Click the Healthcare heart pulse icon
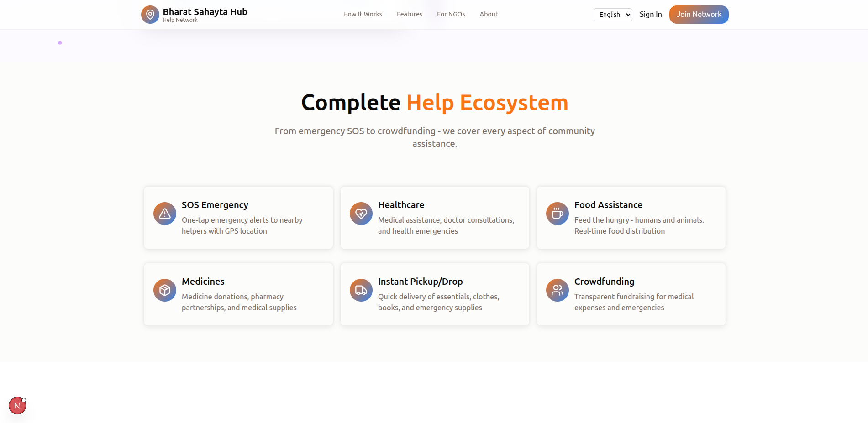This screenshot has height=423, width=868. click(x=361, y=214)
